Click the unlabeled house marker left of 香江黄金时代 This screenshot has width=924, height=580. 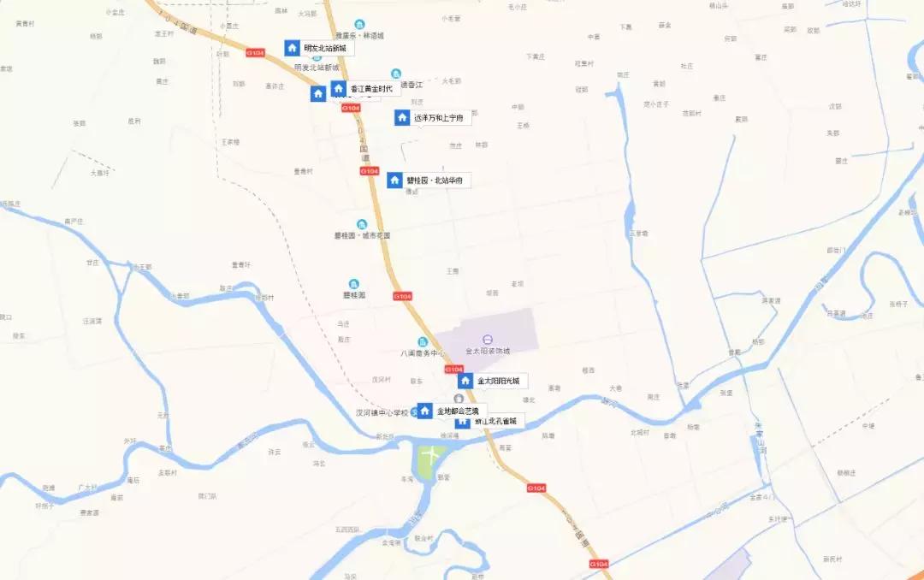pyautogui.click(x=318, y=94)
